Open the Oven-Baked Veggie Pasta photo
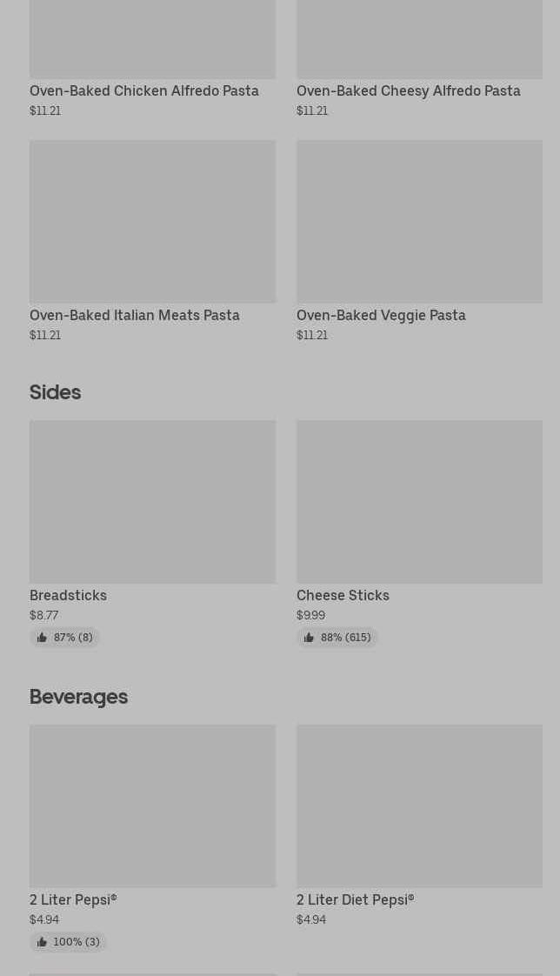The width and height of the screenshot is (560, 976). click(419, 222)
